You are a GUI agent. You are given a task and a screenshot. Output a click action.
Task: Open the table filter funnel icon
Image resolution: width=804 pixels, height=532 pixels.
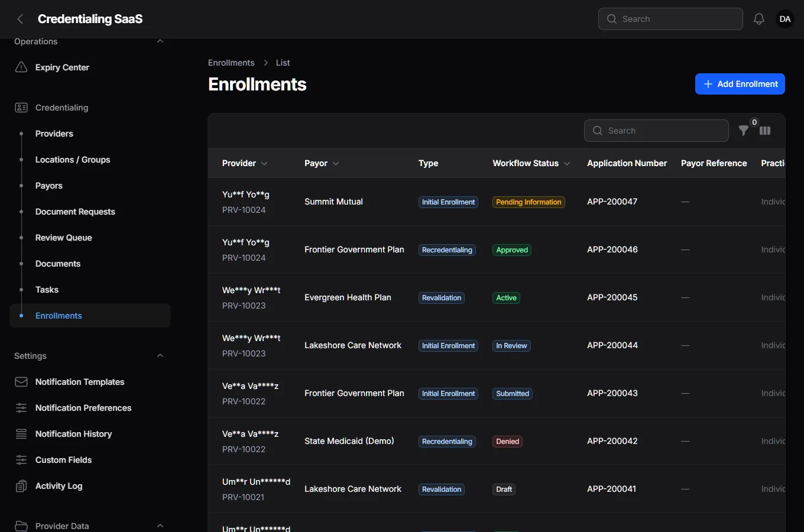point(744,131)
